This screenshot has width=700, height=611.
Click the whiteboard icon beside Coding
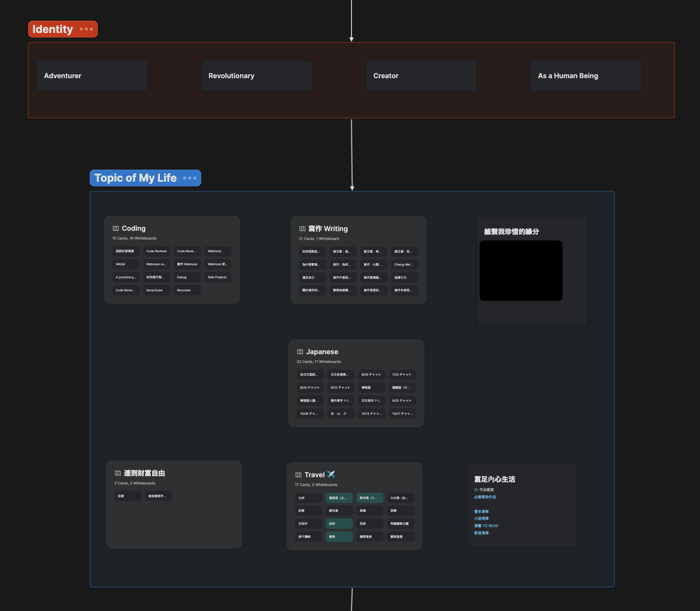tap(115, 228)
